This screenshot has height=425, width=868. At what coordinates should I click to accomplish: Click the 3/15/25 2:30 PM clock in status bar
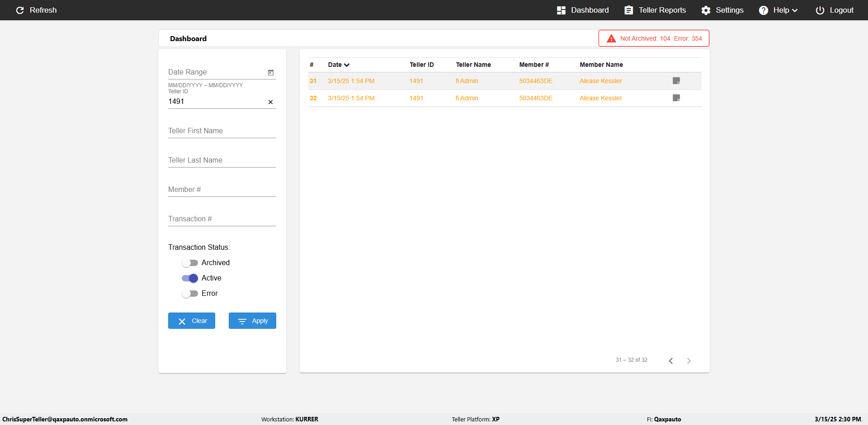pyautogui.click(x=838, y=419)
